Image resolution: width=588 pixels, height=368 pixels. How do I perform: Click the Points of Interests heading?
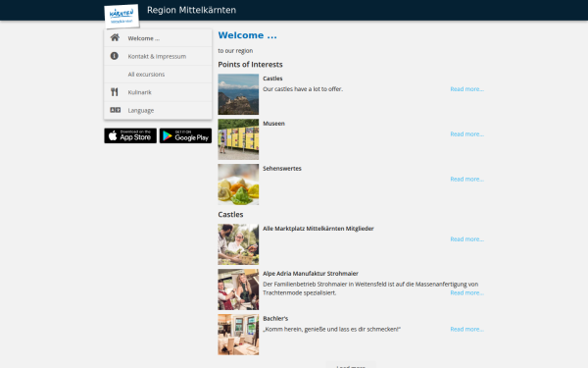(250, 65)
